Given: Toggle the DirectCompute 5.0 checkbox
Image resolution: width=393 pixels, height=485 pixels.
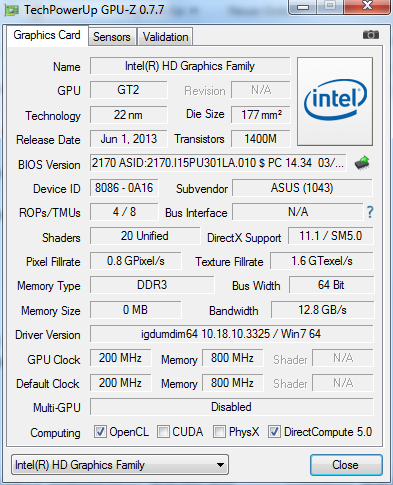Looking at the screenshot, I should coord(274,432).
